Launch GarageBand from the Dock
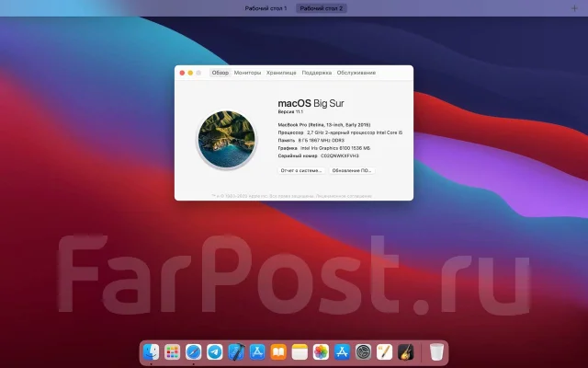This screenshot has width=588, height=368. coord(406,352)
